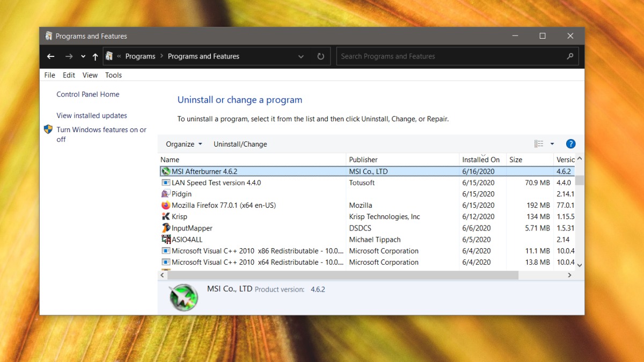The height and width of the screenshot is (362, 644).
Task: Click the InputMapper program icon
Action: click(x=166, y=228)
